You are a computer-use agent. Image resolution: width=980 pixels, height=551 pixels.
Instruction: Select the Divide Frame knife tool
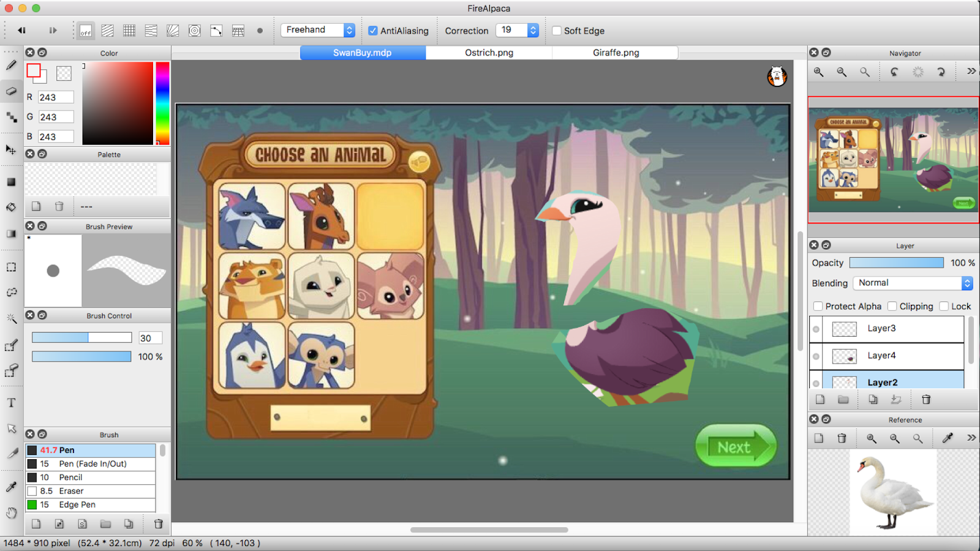pos(11,454)
